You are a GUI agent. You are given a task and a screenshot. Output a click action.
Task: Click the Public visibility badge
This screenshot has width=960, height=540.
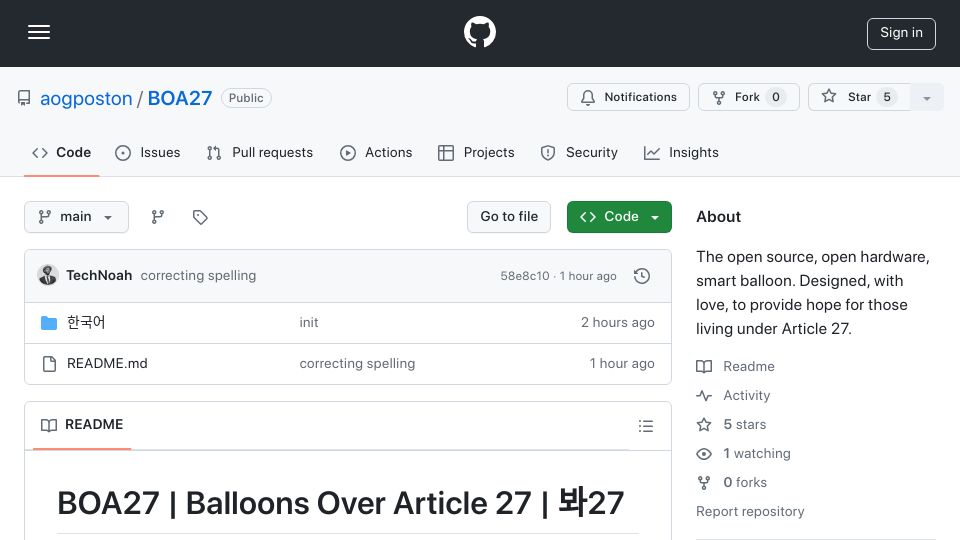(246, 98)
